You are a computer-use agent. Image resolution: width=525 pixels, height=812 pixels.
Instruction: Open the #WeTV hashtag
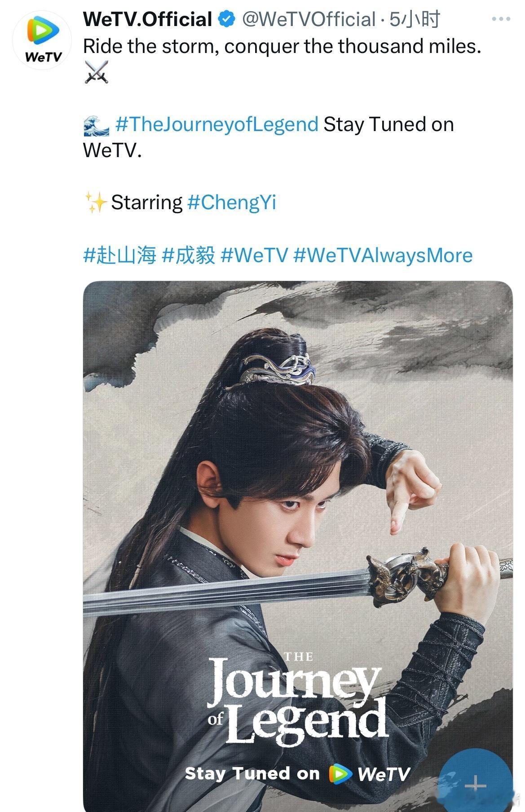tap(254, 255)
